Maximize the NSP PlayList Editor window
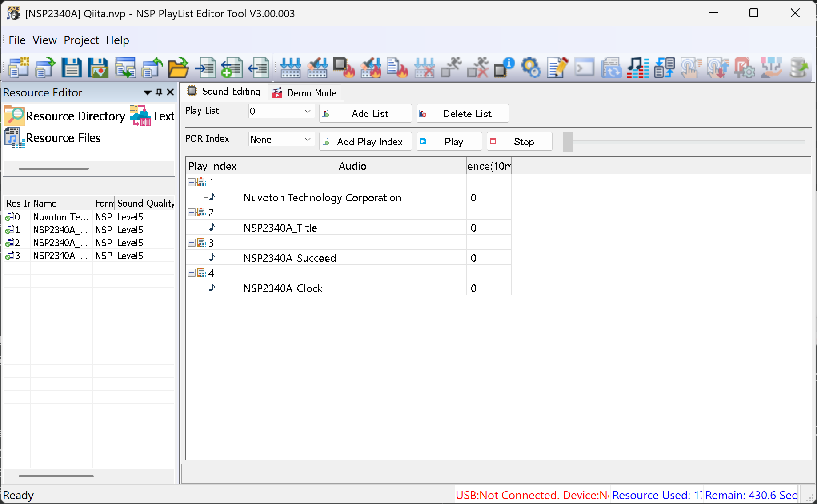Viewport: 817px width, 504px height. tap(754, 13)
